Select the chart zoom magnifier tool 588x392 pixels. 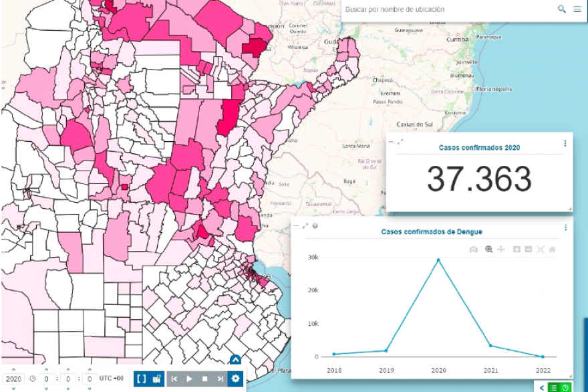click(489, 250)
